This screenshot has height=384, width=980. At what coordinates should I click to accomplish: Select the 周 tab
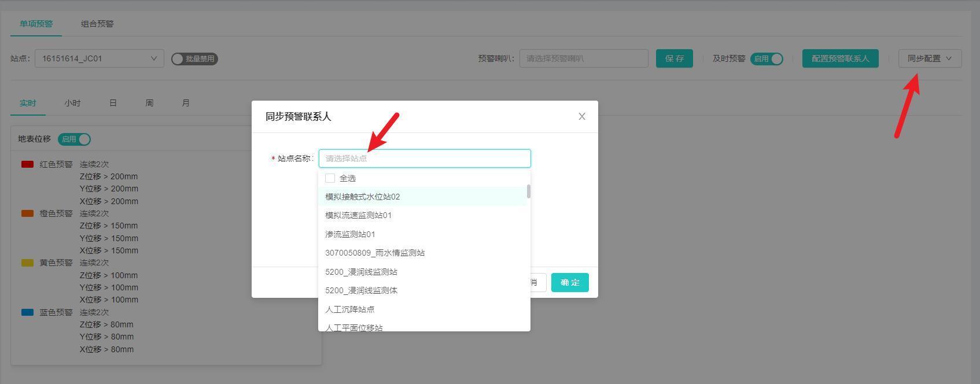point(149,103)
